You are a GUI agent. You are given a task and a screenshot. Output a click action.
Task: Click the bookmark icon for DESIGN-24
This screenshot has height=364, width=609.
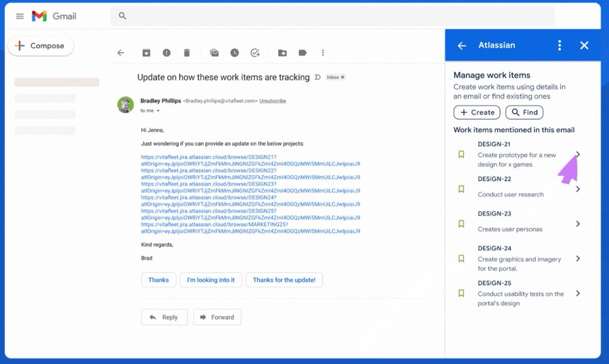(x=461, y=259)
